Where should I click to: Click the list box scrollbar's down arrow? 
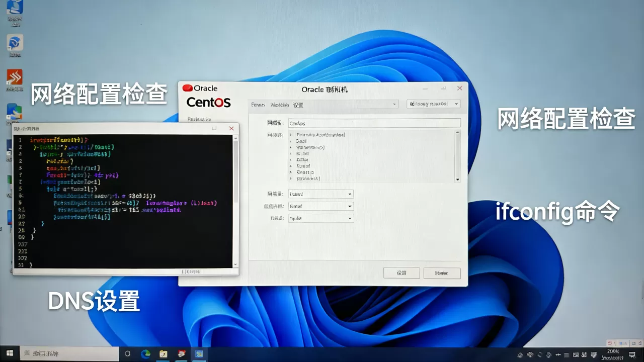(457, 179)
